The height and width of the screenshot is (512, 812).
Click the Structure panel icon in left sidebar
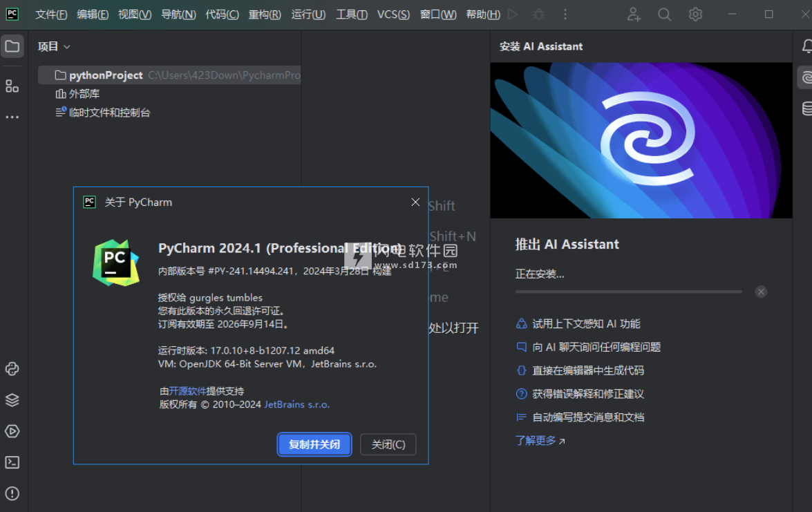[12, 86]
